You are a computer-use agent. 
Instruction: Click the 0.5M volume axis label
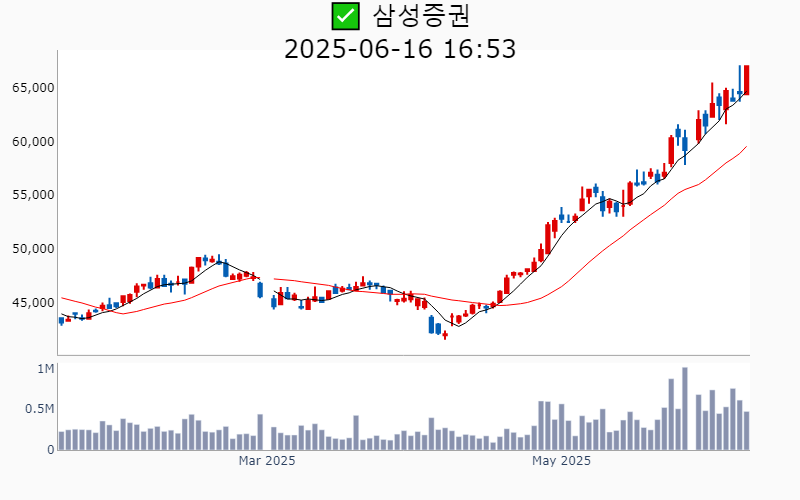40,409
